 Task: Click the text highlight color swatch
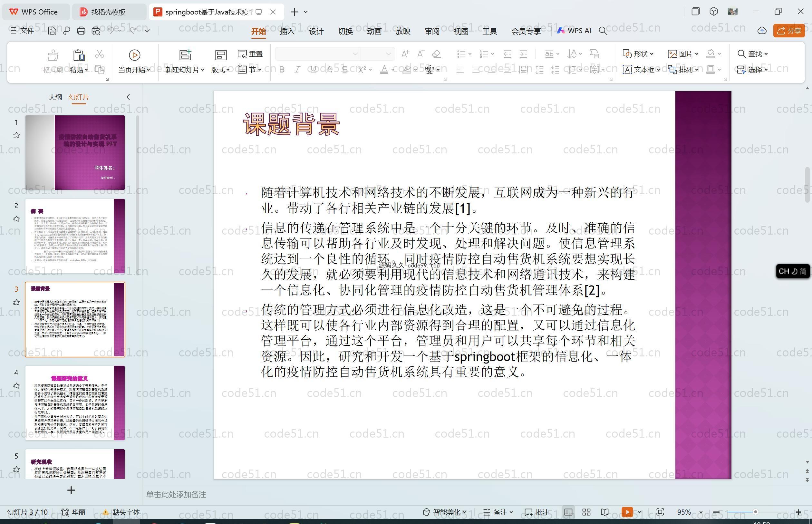pyautogui.click(x=406, y=70)
